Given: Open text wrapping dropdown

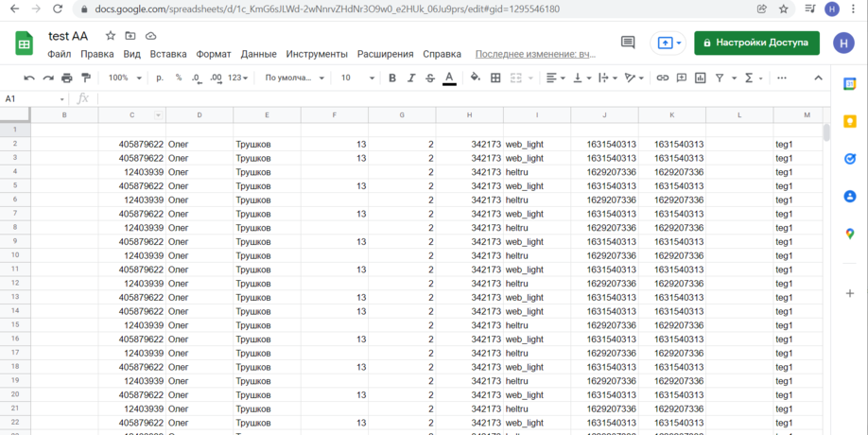Looking at the screenshot, I should click(x=608, y=78).
